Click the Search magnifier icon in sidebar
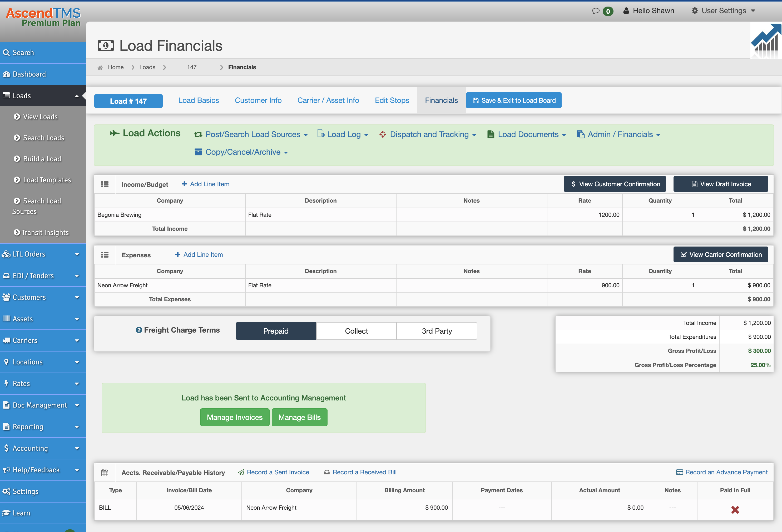The width and height of the screenshot is (782, 532). tap(6, 53)
